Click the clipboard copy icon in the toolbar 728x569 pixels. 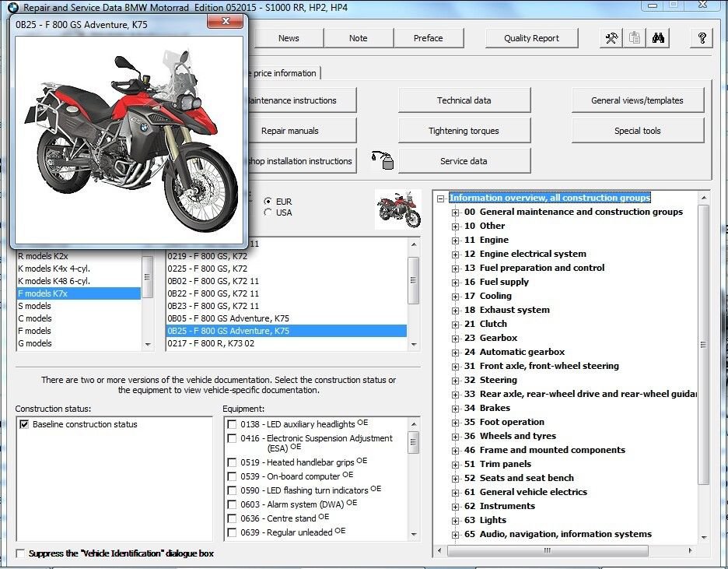pyautogui.click(x=634, y=38)
